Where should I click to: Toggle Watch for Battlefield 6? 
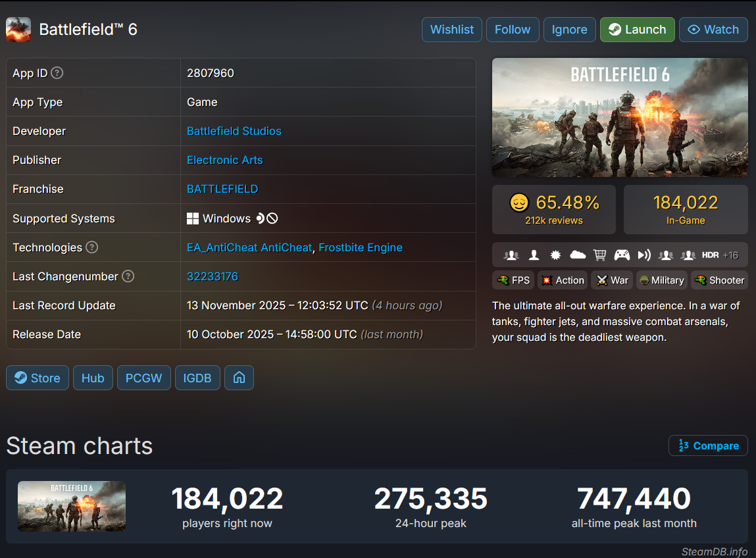(713, 30)
